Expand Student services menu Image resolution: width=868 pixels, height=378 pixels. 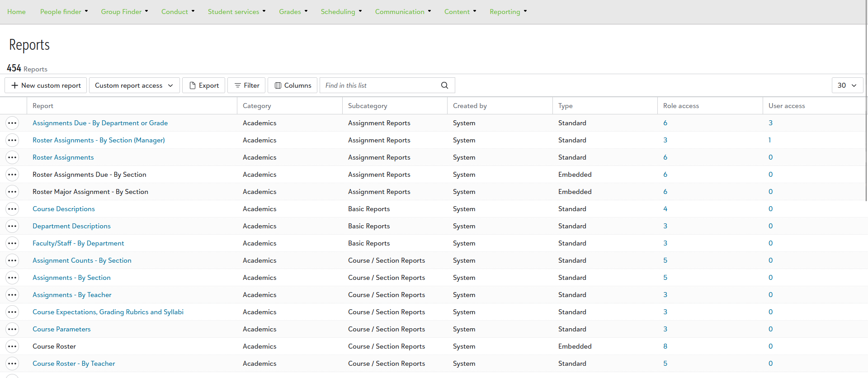pyautogui.click(x=237, y=12)
